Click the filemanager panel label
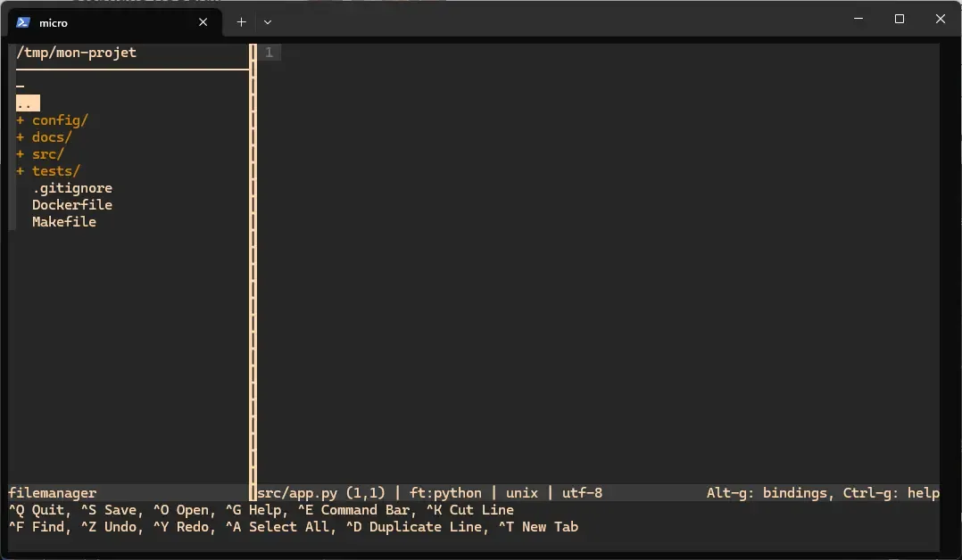 coord(52,492)
